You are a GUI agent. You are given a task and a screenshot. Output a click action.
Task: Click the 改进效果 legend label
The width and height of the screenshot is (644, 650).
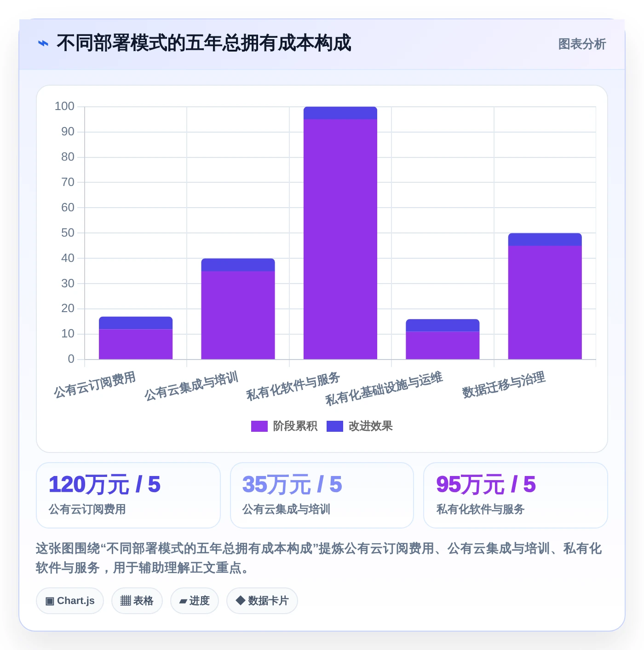click(371, 426)
